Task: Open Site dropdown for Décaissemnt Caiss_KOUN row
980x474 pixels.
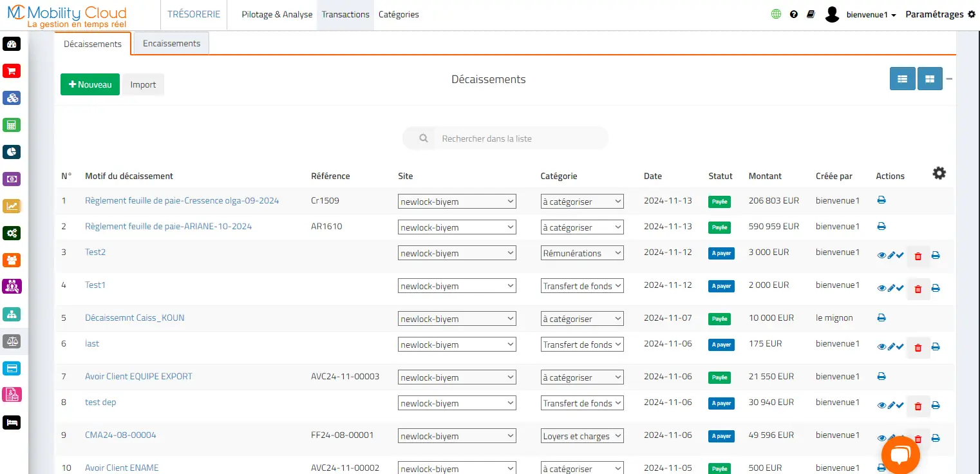Action: (x=457, y=319)
